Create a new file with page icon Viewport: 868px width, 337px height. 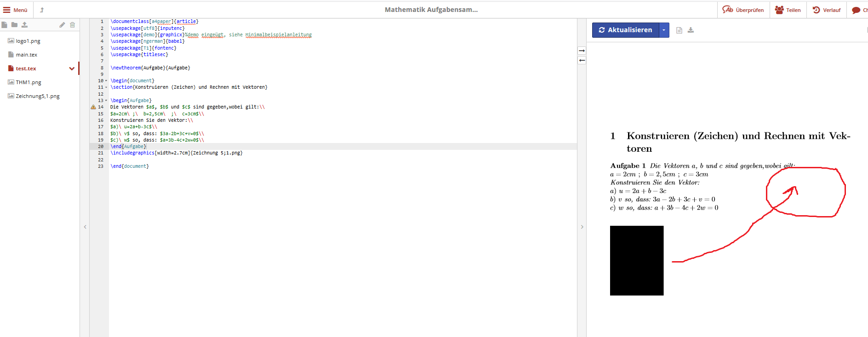(5, 25)
